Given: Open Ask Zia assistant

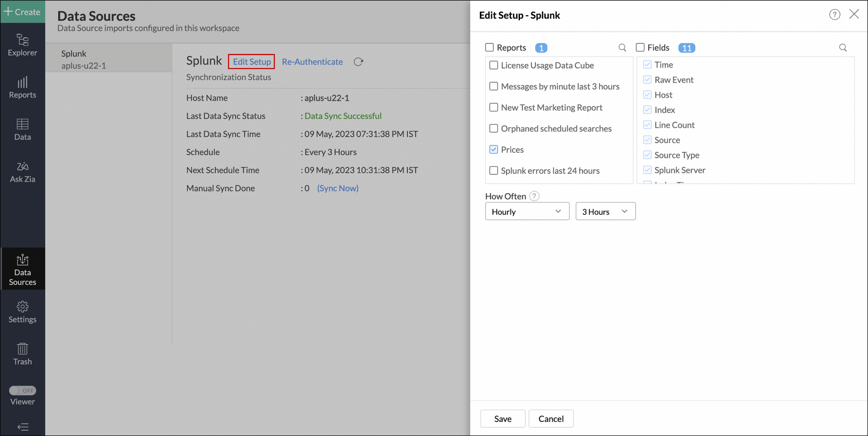Looking at the screenshot, I should [23, 172].
